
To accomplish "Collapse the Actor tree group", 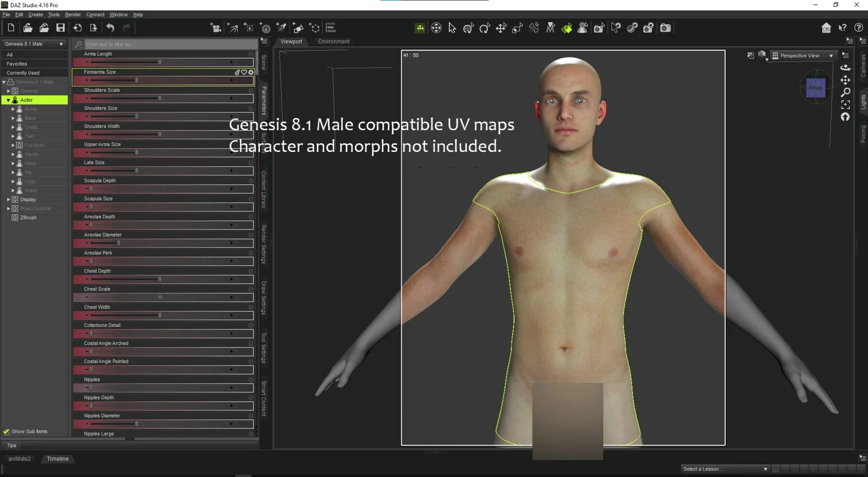I will click(x=8, y=100).
